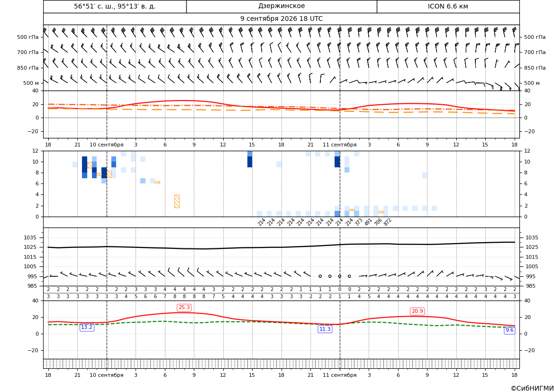Click the blue 9.6 minimum temperature label
Image resolution: width=554 pixels, height=392 pixels.
point(509,330)
